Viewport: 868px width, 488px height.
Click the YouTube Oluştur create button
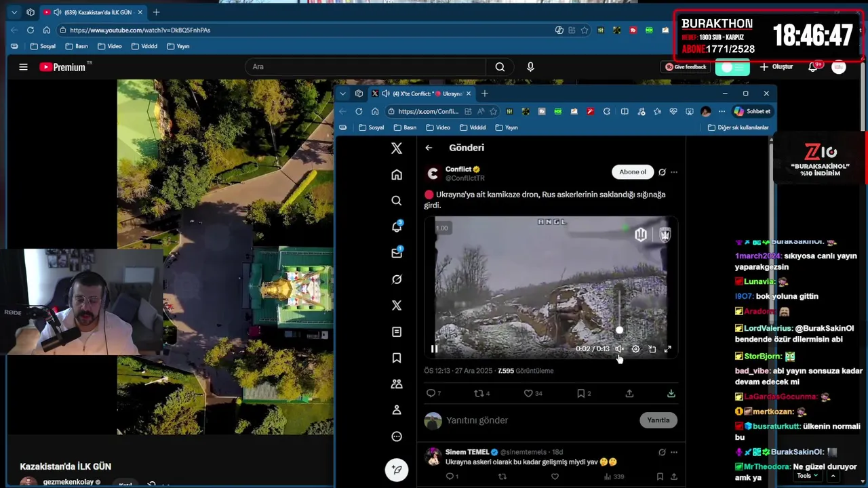776,66
